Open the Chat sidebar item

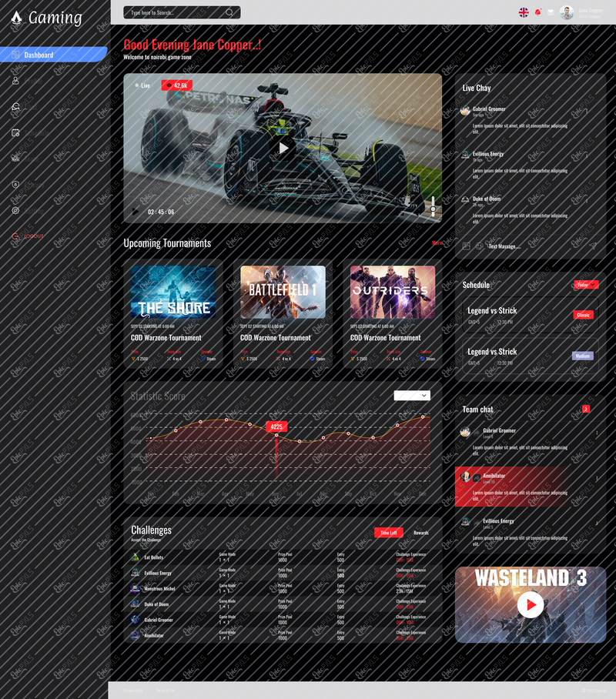pos(25,107)
